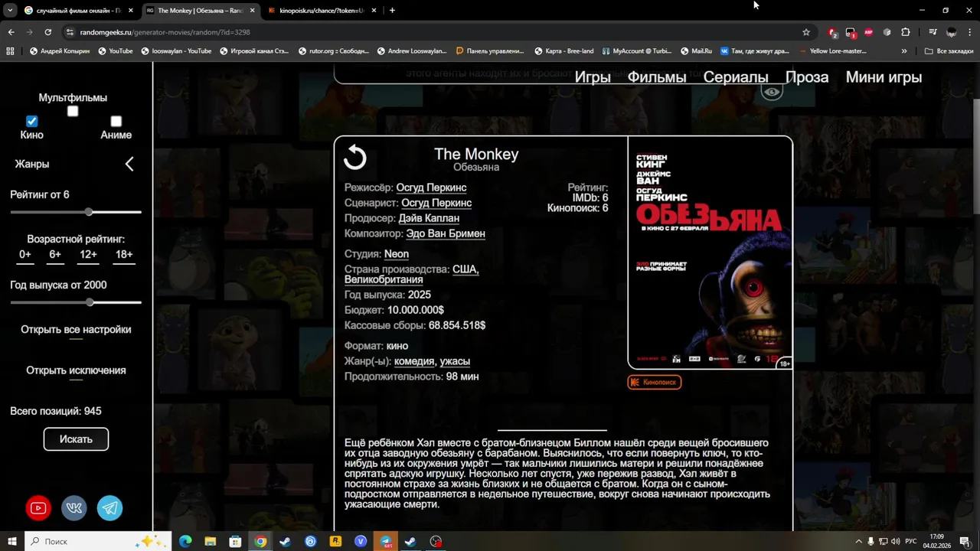The height and width of the screenshot is (551, 980).
Task: Open the Chrome apps grid in bookmarks bar
Action: (10, 51)
